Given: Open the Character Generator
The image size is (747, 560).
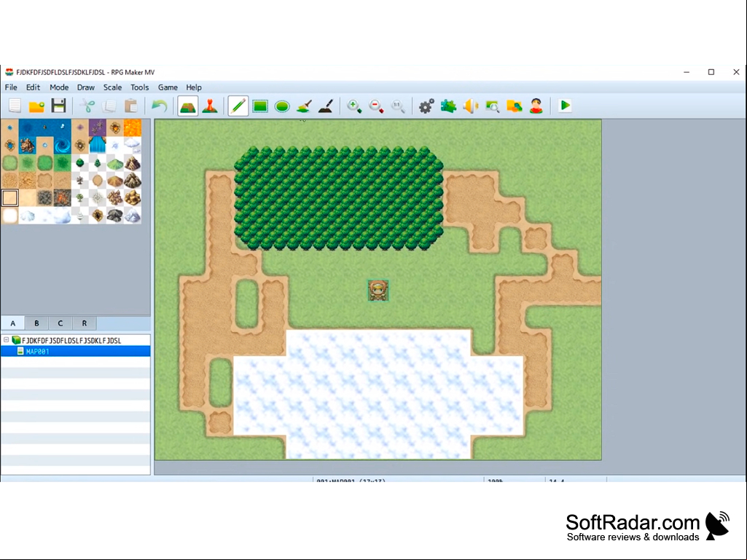Looking at the screenshot, I should pyautogui.click(x=536, y=106).
